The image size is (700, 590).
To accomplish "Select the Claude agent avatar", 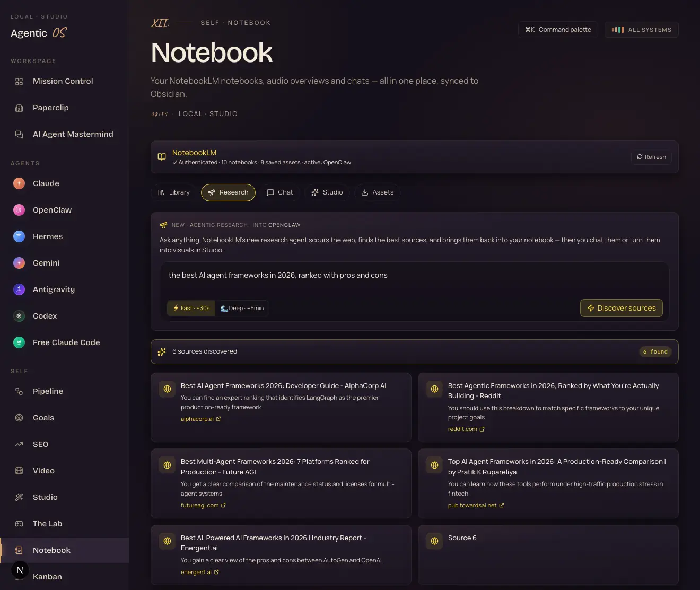I will click(19, 183).
